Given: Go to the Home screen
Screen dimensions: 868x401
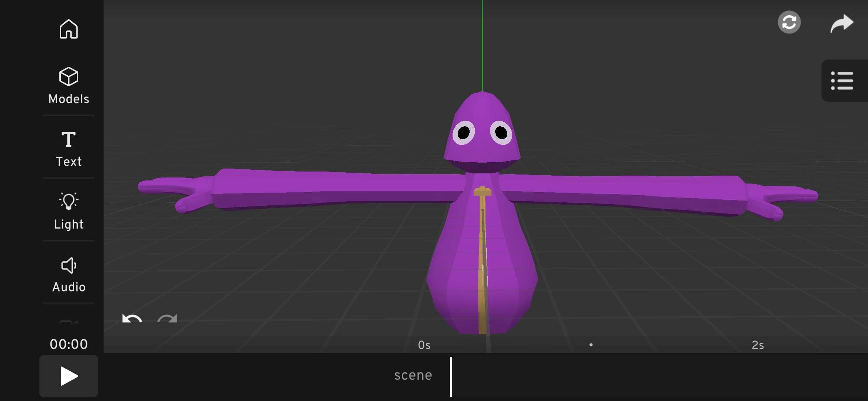Looking at the screenshot, I should (69, 29).
